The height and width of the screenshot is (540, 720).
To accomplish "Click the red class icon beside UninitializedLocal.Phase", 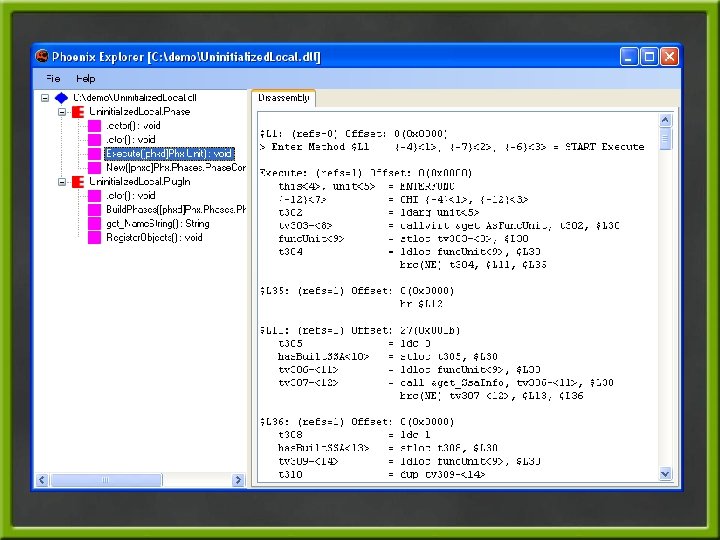I will (x=78, y=112).
